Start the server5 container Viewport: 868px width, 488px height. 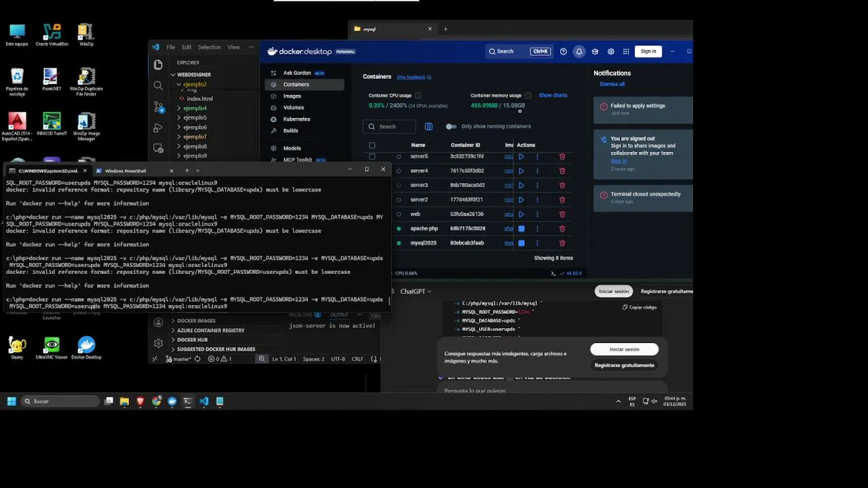click(521, 157)
